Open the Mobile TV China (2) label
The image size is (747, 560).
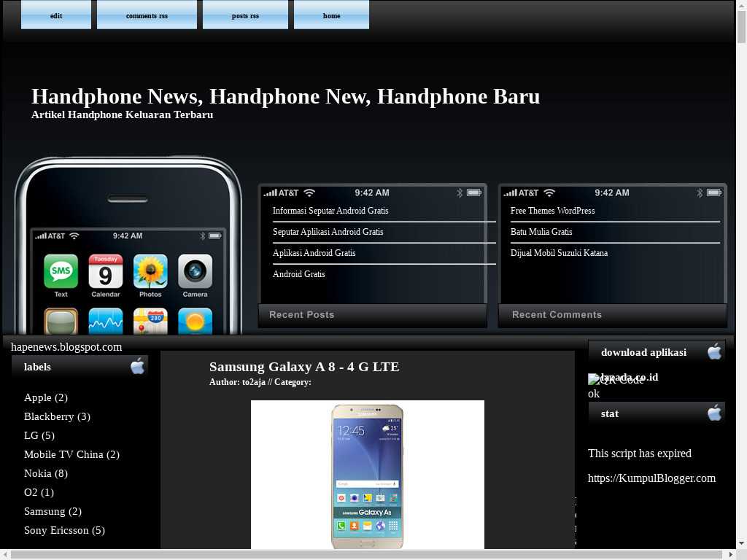pyautogui.click(x=71, y=455)
